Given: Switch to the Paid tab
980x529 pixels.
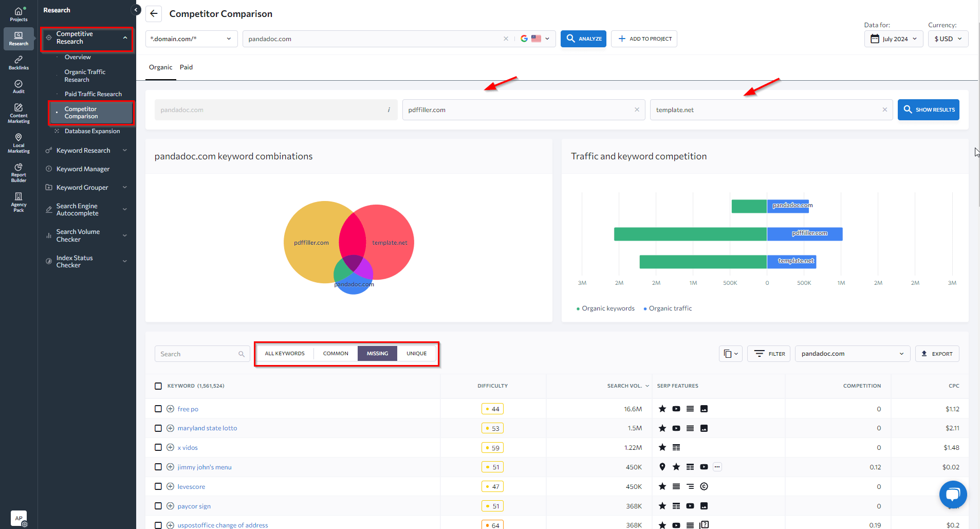Looking at the screenshot, I should pos(186,67).
